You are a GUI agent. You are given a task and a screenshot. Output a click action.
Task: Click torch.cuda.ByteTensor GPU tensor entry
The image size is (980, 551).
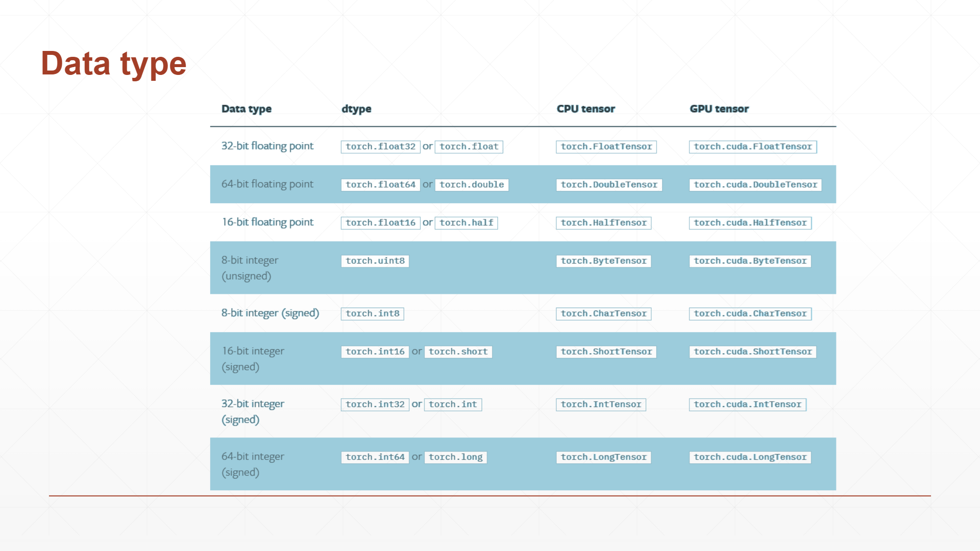coord(750,261)
